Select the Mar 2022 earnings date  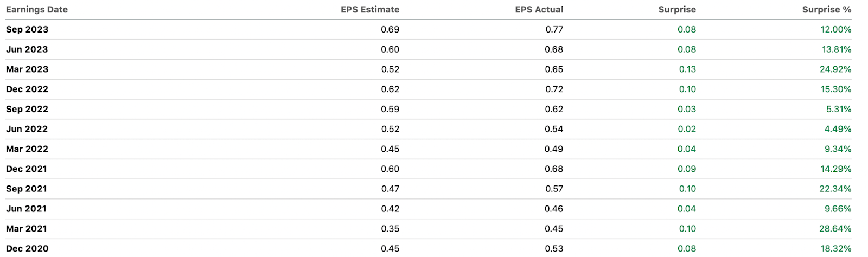tap(27, 149)
